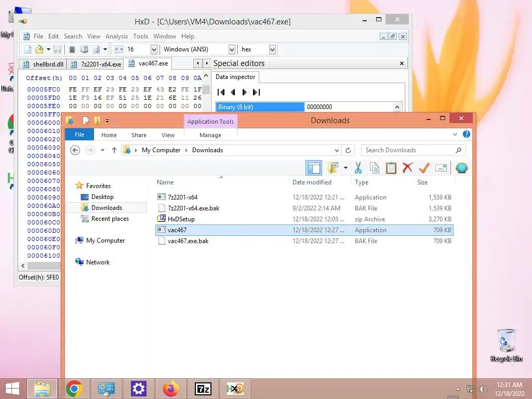Click Copy icon in Downloads toolbar

click(x=375, y=168)
